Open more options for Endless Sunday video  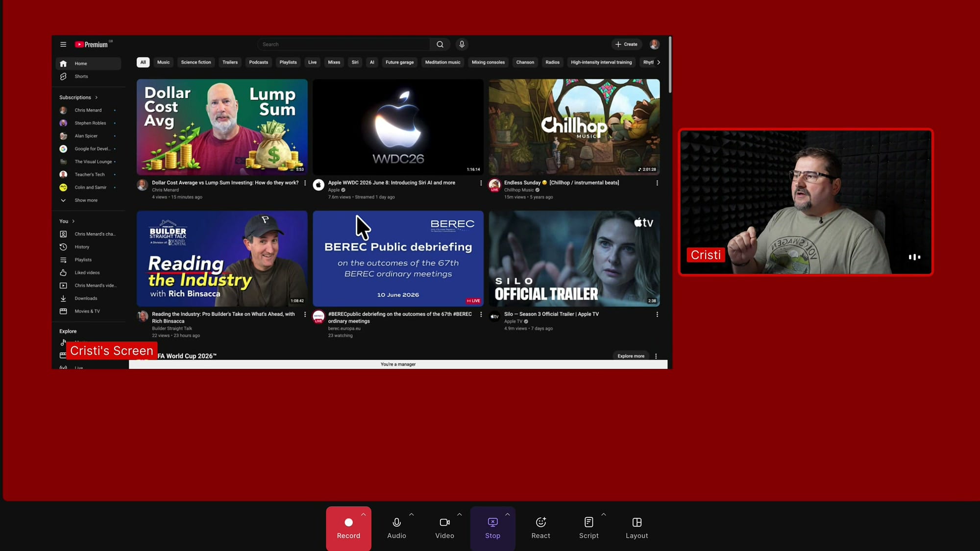point(657,183)
